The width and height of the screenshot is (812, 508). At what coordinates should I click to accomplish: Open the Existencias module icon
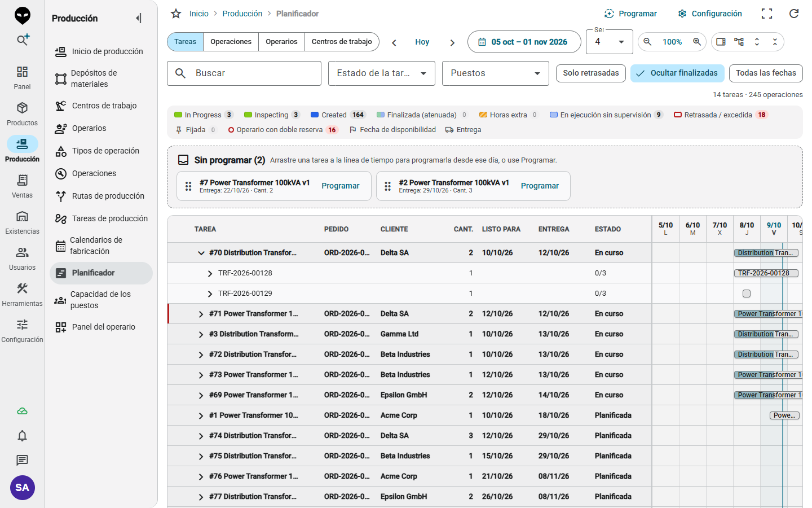coord(22,217)
